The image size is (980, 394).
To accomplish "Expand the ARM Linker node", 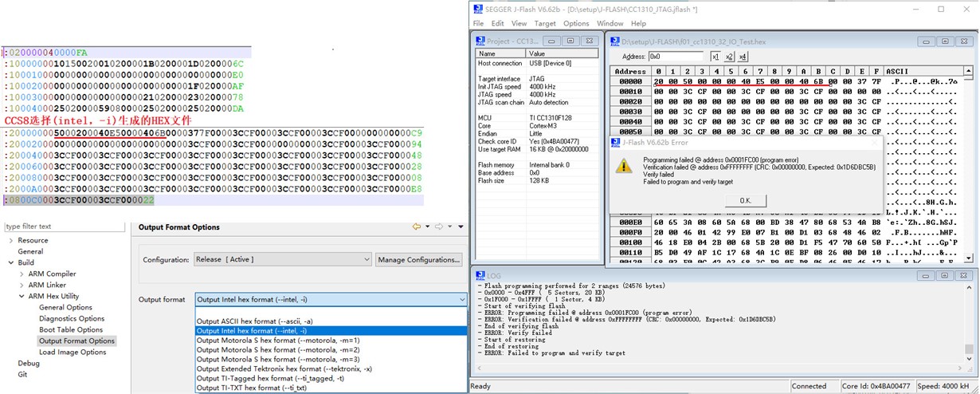I will pos(22,285).
